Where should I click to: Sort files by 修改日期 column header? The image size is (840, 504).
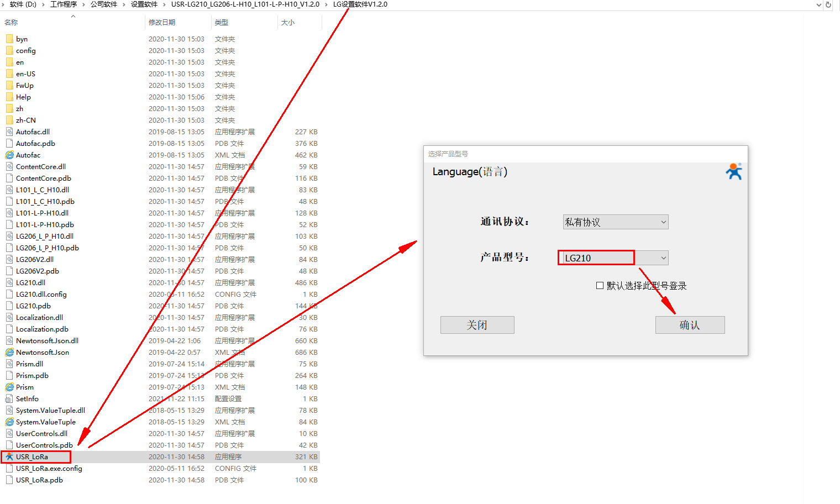click(162, 23)
